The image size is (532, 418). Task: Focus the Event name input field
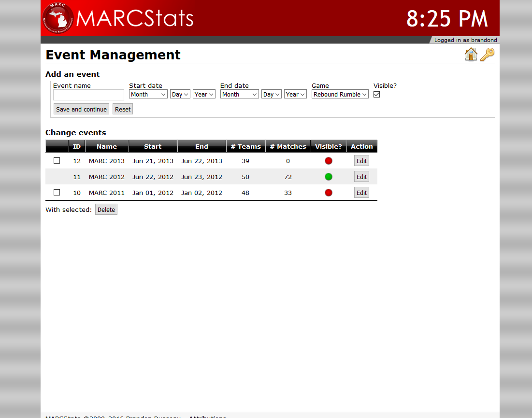tap(88, 95)
